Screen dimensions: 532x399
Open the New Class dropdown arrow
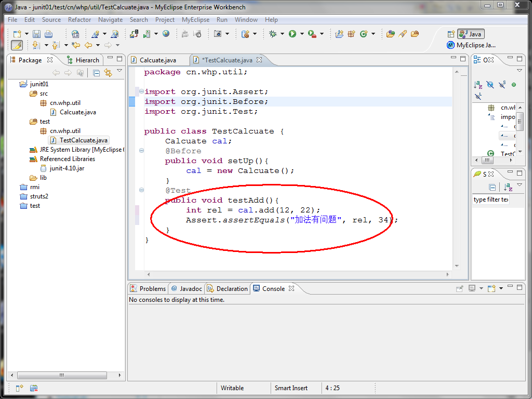pyautogui.click(x=373, y=34)
